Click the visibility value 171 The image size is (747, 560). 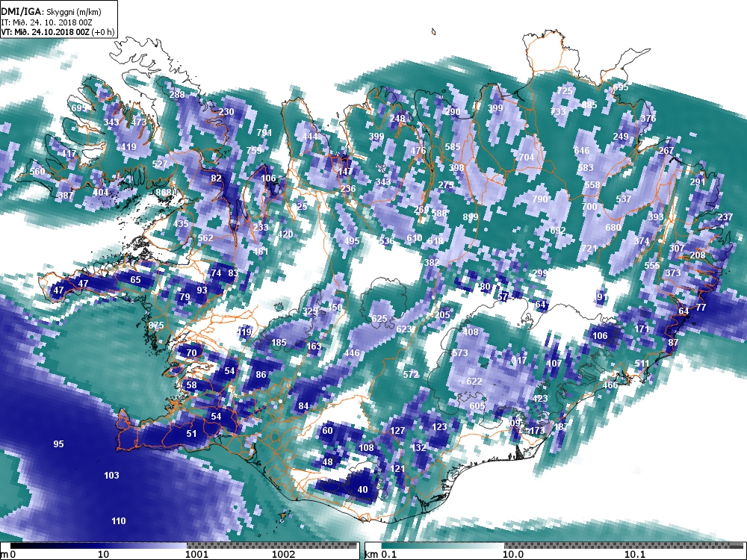[x=642, y=329]
